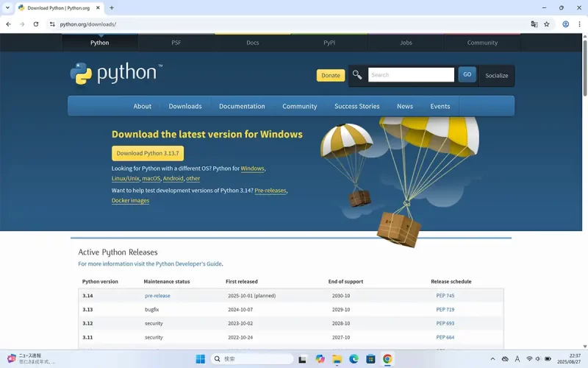
Task: Select the Python top tab
Action: (100, 43)
